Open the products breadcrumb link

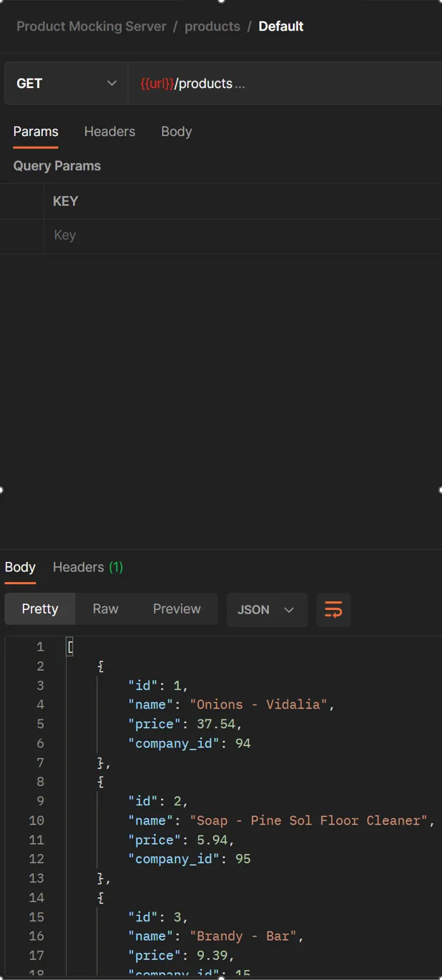(x=212, y=26)
